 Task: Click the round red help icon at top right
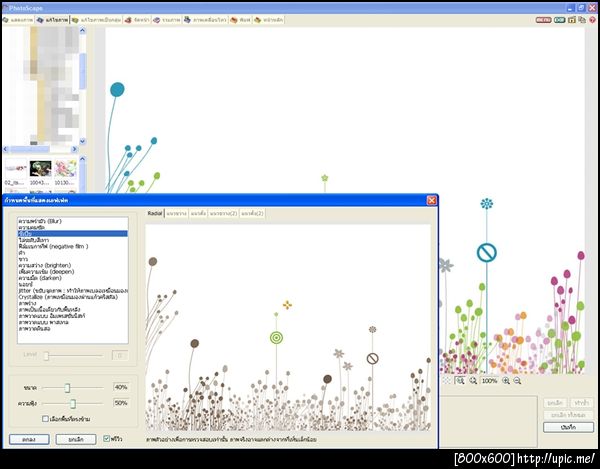[592, 20]
